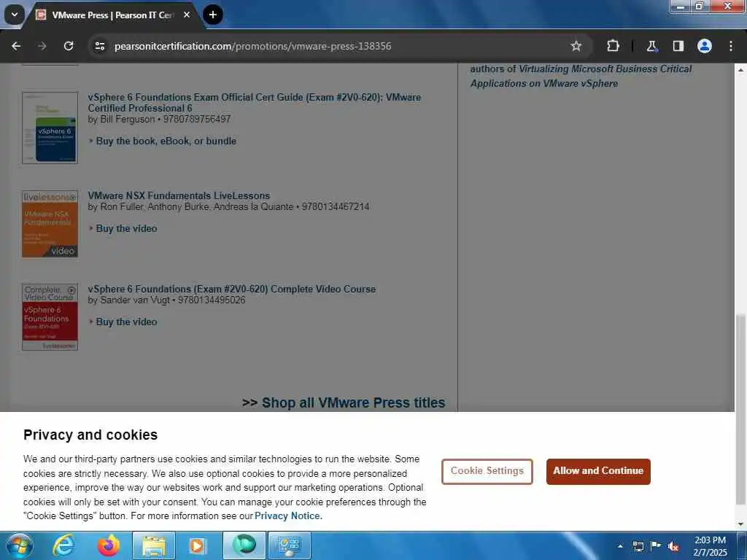Open the Privacy Notice link

[x=288, y=516]
